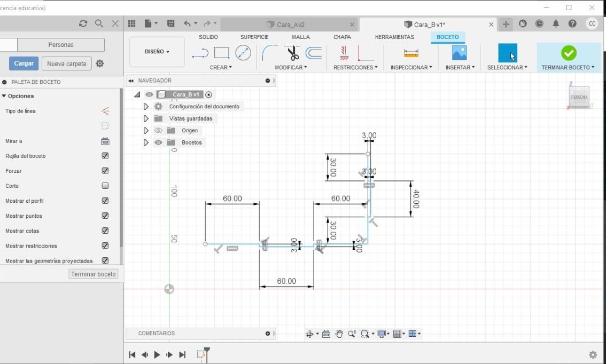The height and width of the screenshot is (364, 606).
Task: Switch to the SOLIDO tab
Action: coord(208,37)
